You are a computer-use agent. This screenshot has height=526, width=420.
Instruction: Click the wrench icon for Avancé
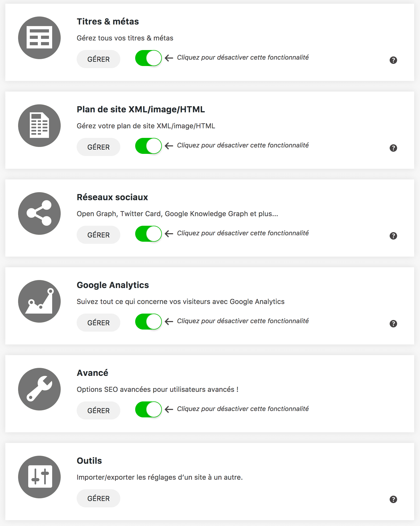[x=39, y=389]
